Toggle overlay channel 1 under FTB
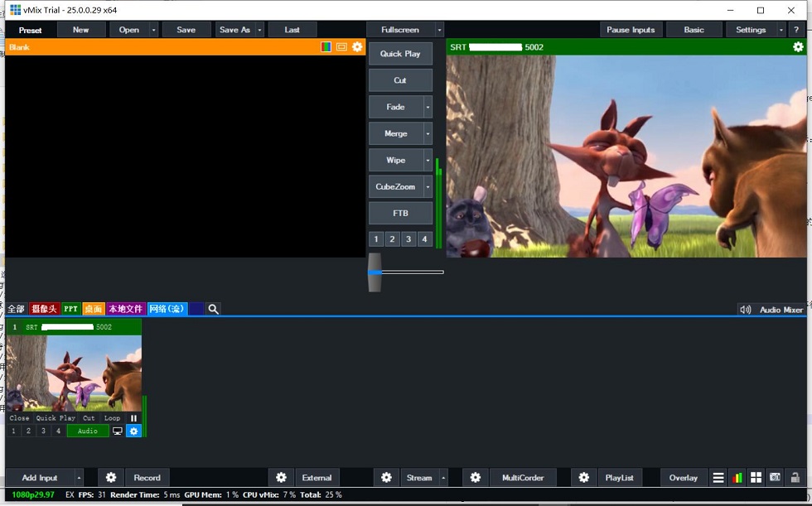This screenshot has width=812, height=506. [x=376, y=239]
